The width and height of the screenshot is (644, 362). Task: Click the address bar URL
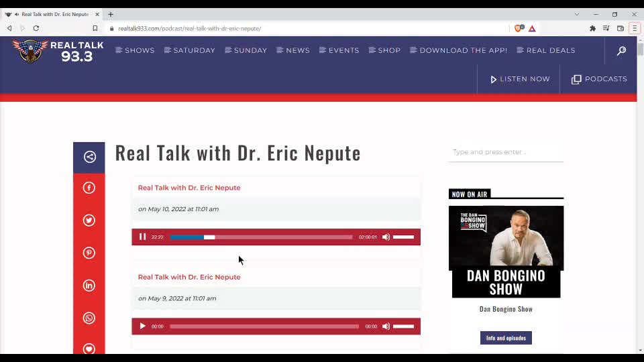[190, 29]
